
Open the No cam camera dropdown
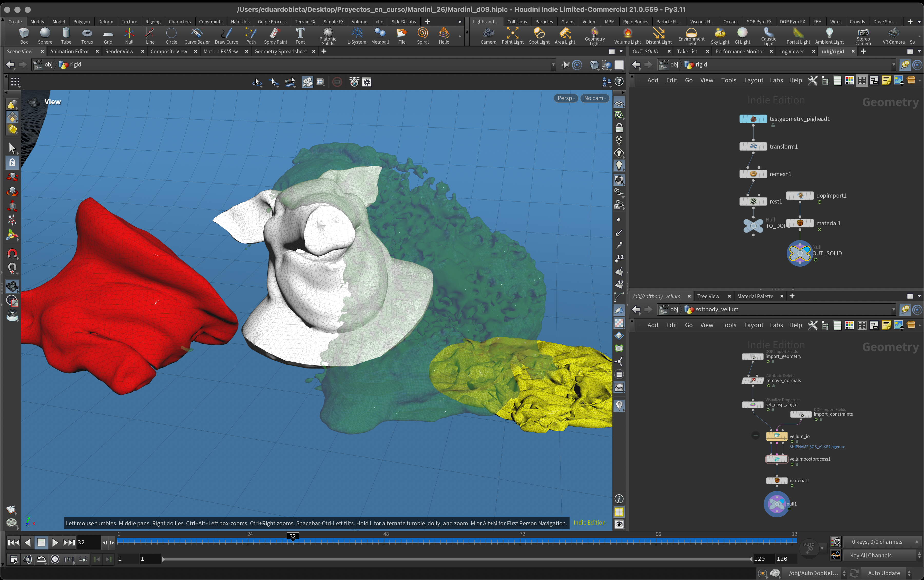[594, 98]
